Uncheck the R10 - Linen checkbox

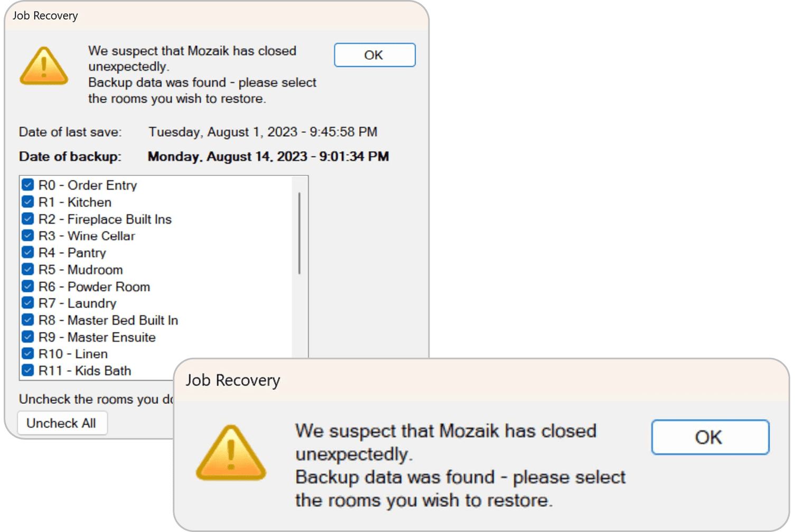[28, 354]
